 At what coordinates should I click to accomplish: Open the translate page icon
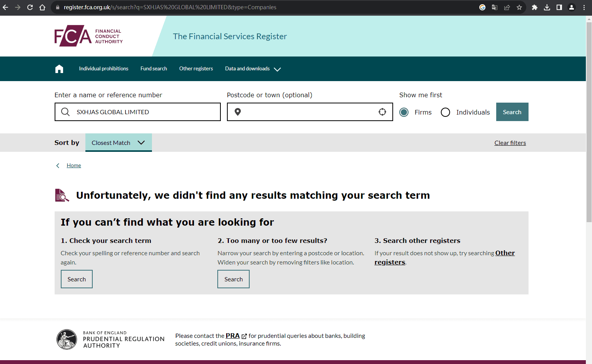(x=495, y=7)
